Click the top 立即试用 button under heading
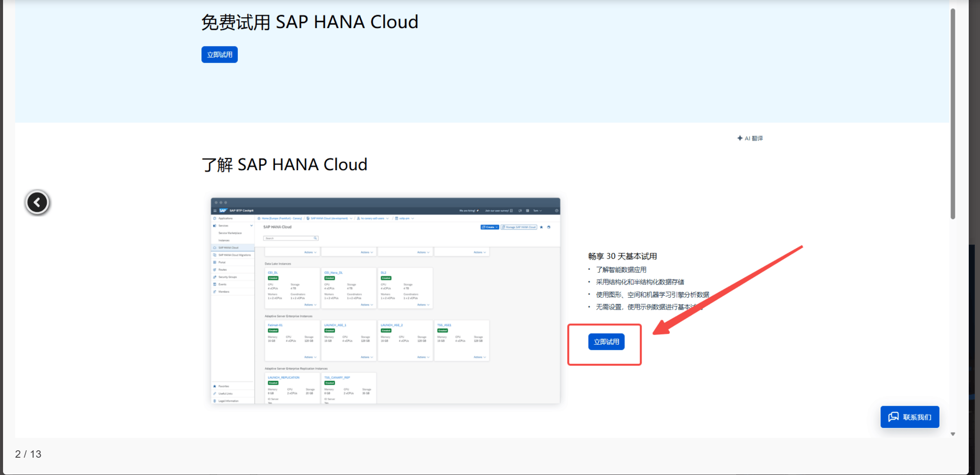Viewport: 980px width, 475px height. tap(219, 55)
